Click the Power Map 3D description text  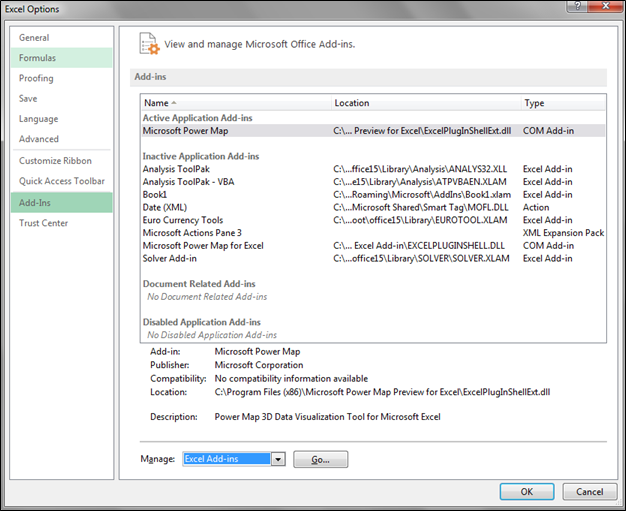[x=327, y=417]
